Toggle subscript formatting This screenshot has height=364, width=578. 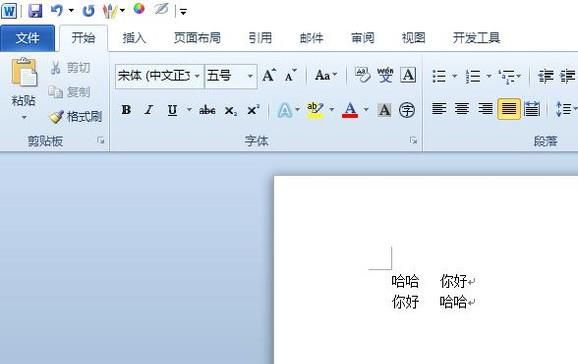pyautogui.click(x=231, y=110)
